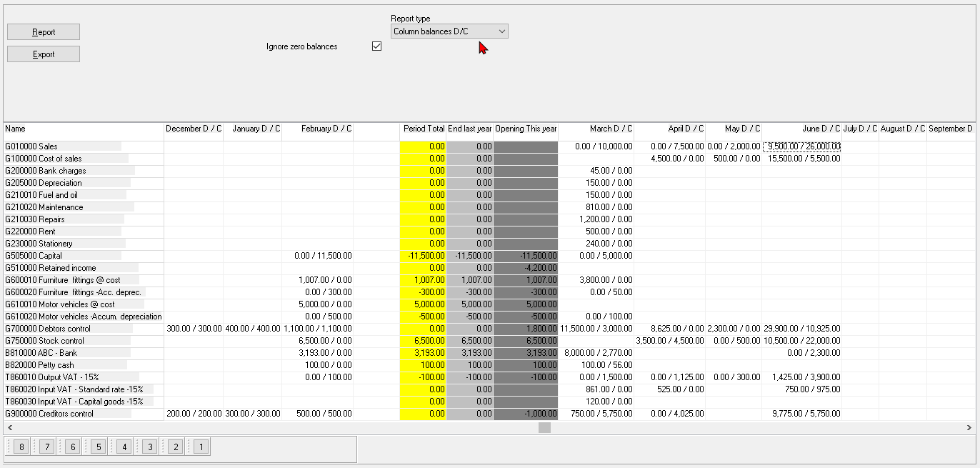
Task: Click the January D / C column header
Action: 253,129
